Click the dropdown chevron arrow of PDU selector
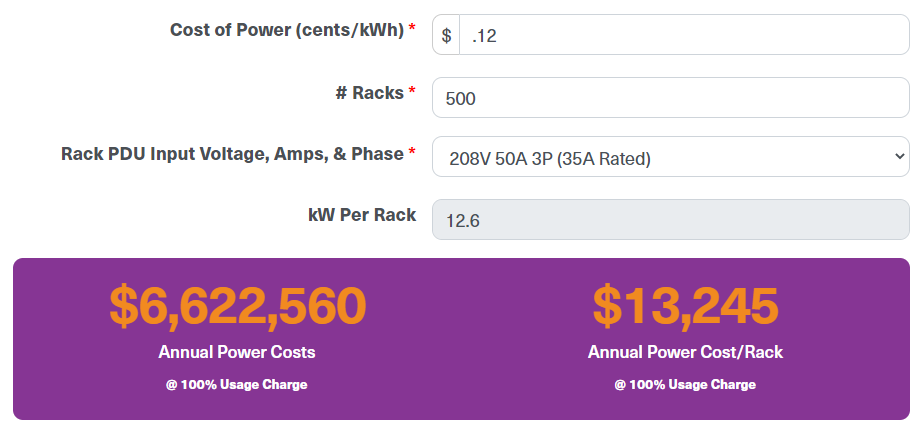Screen dimensions: 923x433 898,156
